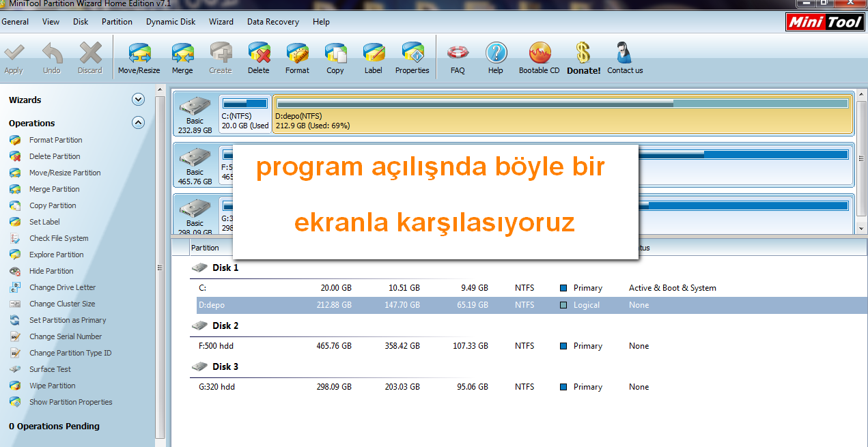Open the Wizard menu
Screen dimensions: 868x447
coord(221,22)
